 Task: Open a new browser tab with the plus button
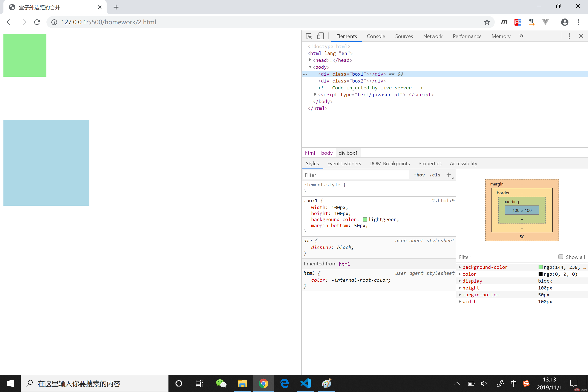click(x=116, y=7)
